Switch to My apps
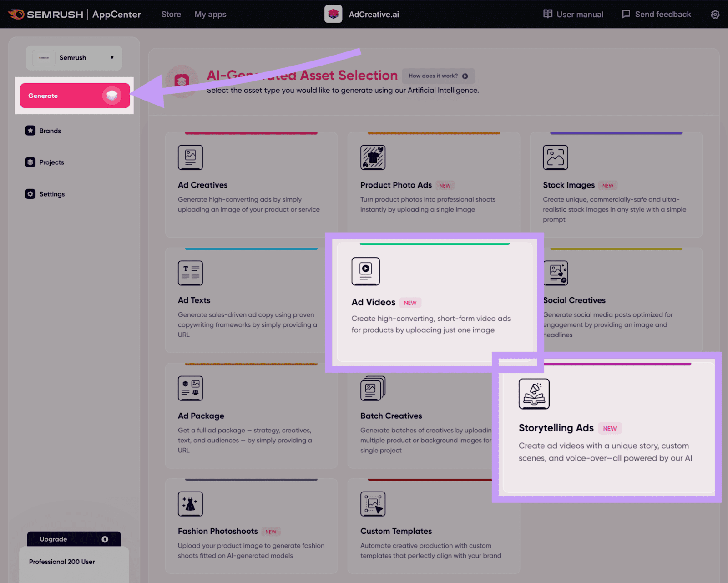728x583 pixels. pyautogui.click(x=210, y=14)
